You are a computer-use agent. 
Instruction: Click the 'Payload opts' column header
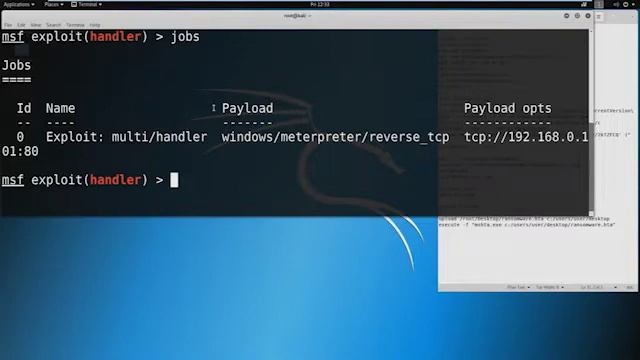coord(507,108)
